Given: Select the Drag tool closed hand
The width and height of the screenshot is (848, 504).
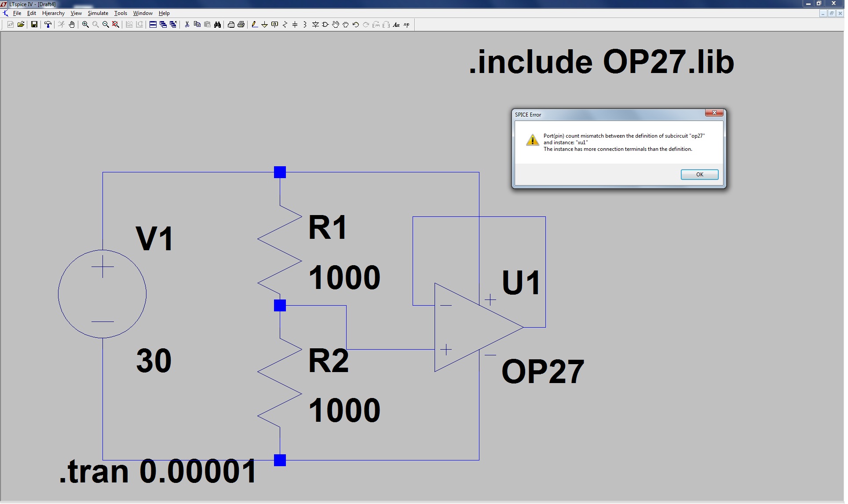Looking at the screenshot, I should pyautogui.click(x=346, y=25).
